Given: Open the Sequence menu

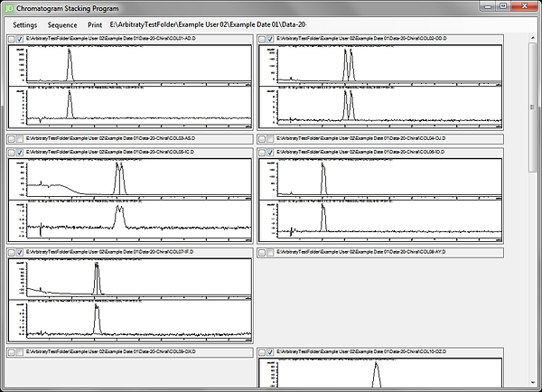Looking at the screenshot, I should click(x=62, y=25).
